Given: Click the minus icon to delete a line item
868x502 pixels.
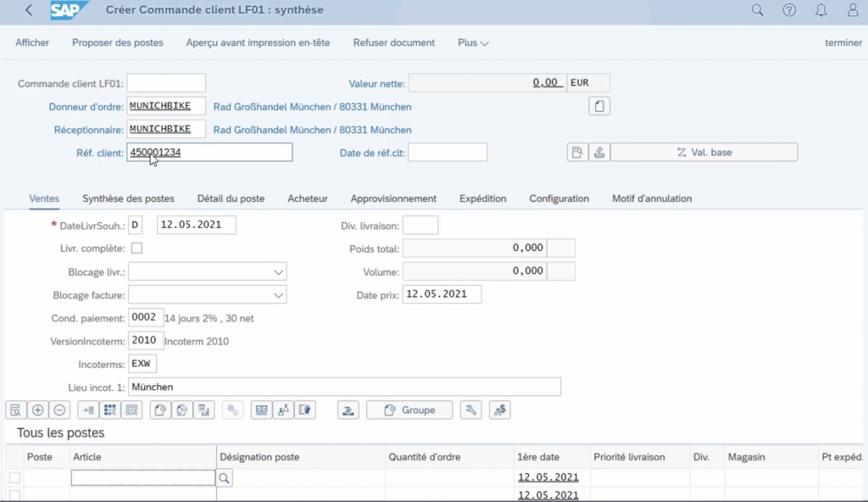Looking at the screenshot, I should pos(59,410).
